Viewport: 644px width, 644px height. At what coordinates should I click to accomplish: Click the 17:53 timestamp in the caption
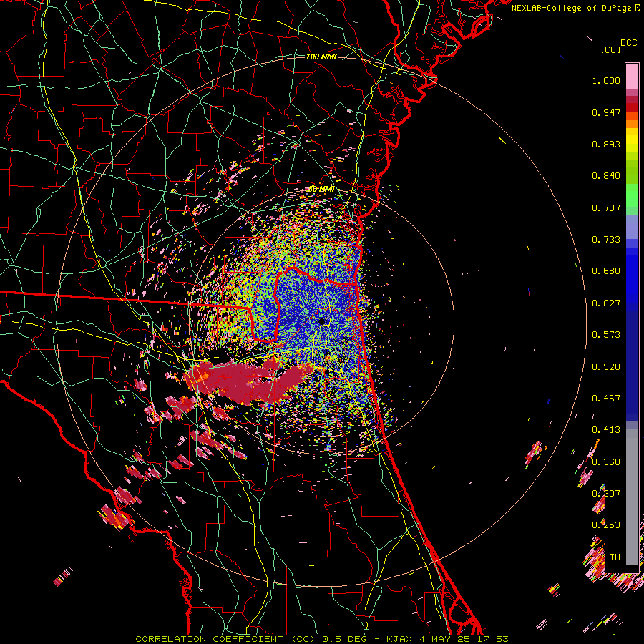click(494, 639)
